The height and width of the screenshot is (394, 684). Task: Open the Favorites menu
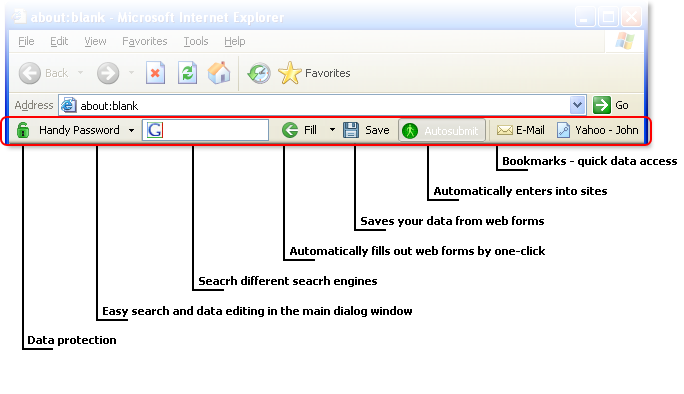click(144, 41)
